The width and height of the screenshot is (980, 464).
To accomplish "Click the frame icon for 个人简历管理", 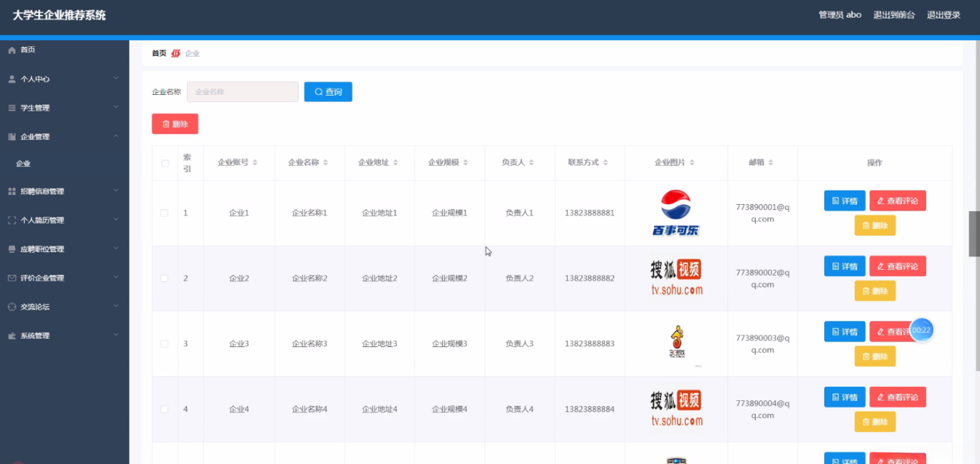I will pyautogui.click(x=12, y=220).
